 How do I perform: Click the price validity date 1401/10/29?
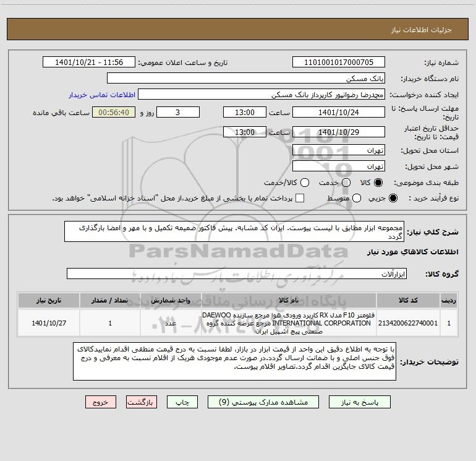click(x=339, y=132)
